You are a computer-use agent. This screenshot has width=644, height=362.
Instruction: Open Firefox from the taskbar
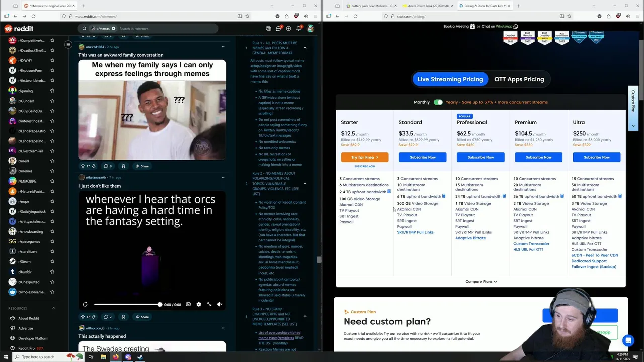115,357
